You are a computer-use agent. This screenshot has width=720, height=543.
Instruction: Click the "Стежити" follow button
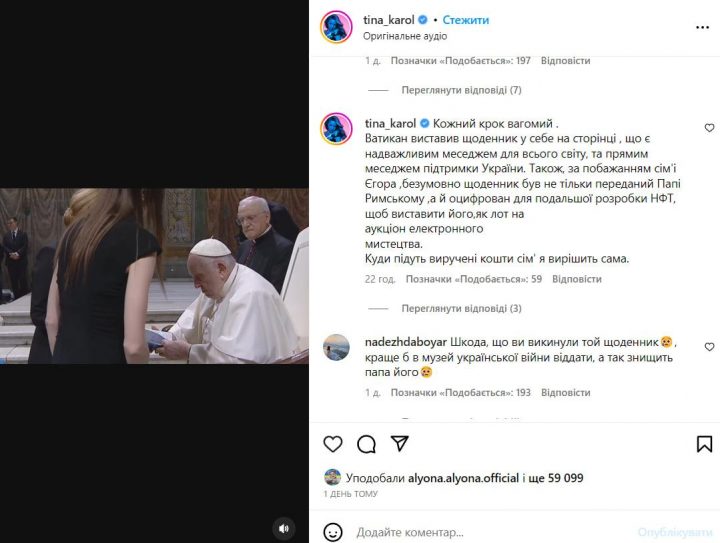pos(466,20)
